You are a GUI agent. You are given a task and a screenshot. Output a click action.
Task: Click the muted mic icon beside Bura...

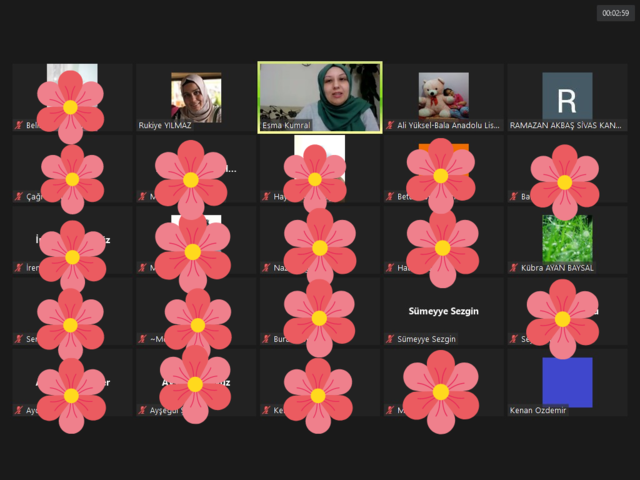pos(266,339)
